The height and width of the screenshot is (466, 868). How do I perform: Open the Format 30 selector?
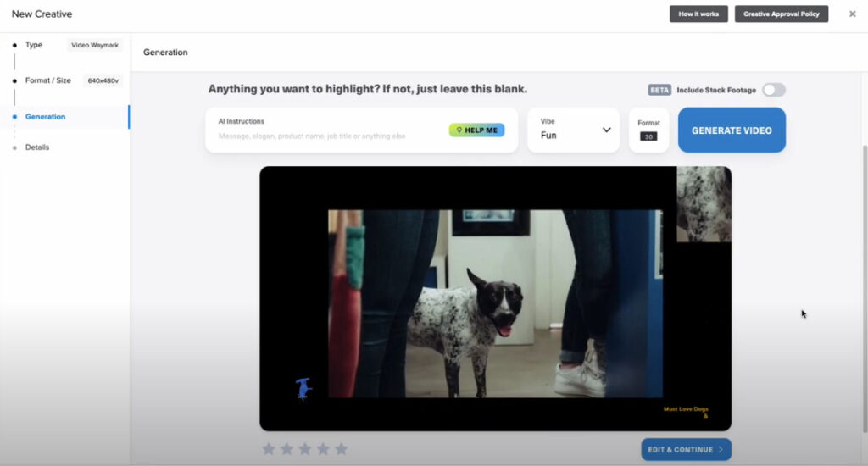(x=648, y=130)
